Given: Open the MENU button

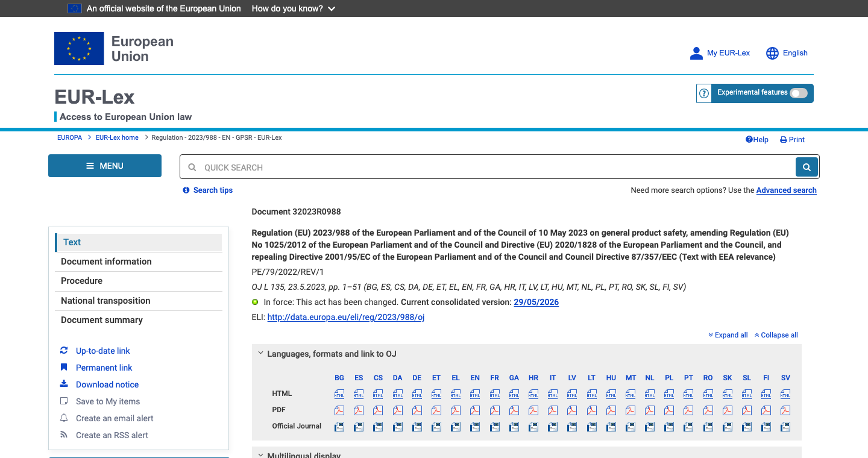Looking at the screenshot, I should [x=105, y=166].
